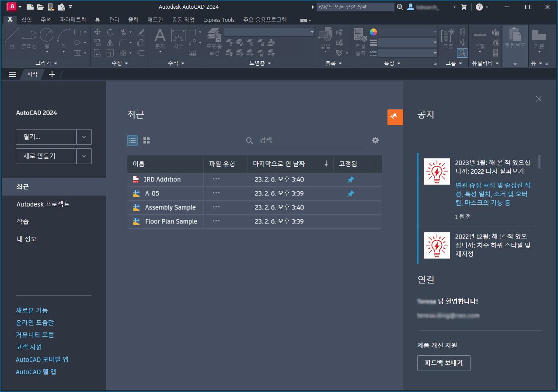Go to Autodesk 프로젝트 in sidebar
Screen dimensions: 558x392
pos(43,204)
